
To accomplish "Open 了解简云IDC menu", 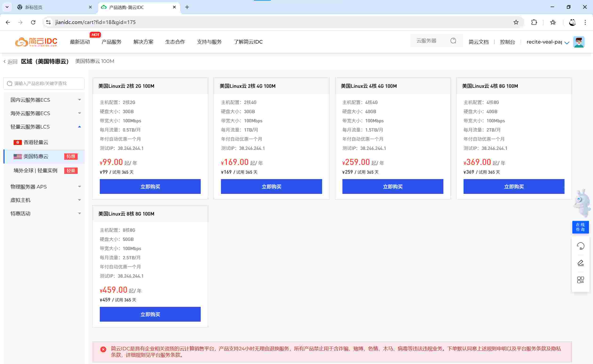I will 248,42.
